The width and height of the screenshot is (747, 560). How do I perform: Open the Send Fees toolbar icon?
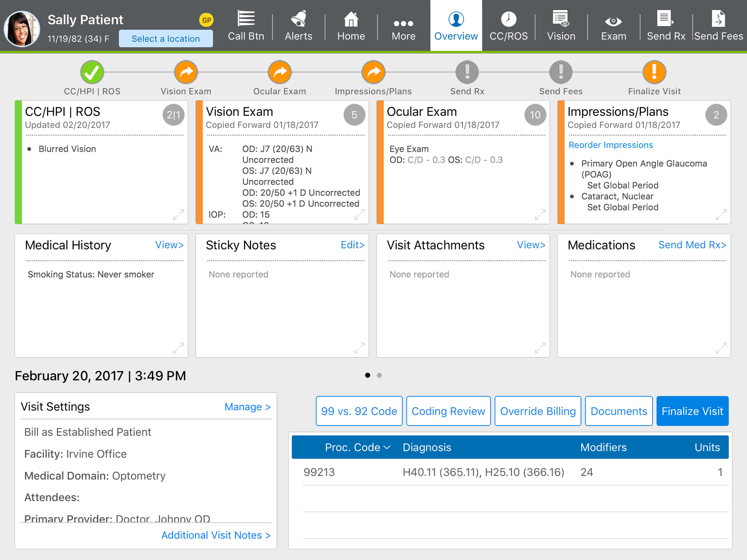tap(718, 19)
